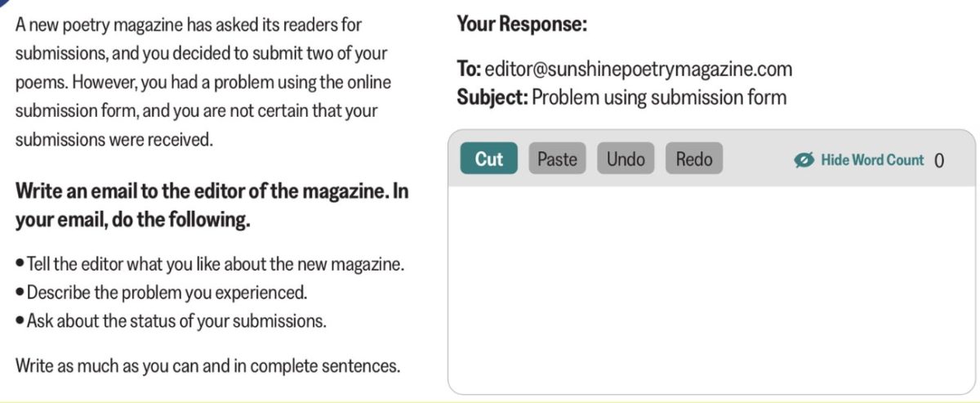The height and width of the screenshot is (403, 980).
Task: Click the empty gray toolbar area after Redo
Action: tap(755, 160)
